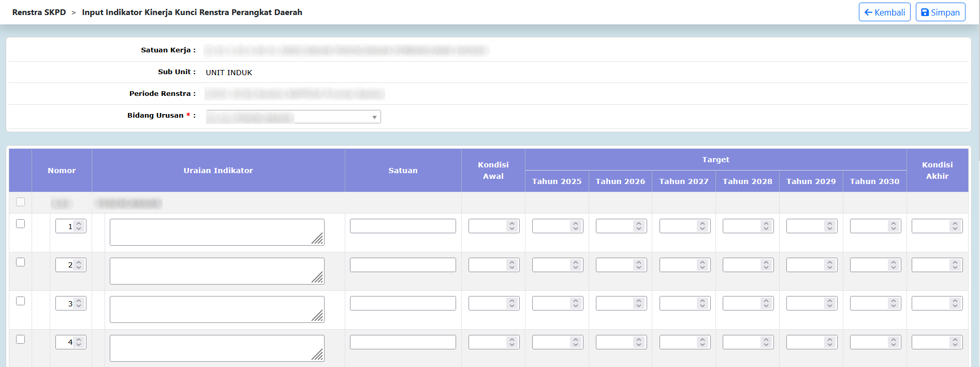Click Tahun 2027 spinner in row 3

tap(703, 304)
